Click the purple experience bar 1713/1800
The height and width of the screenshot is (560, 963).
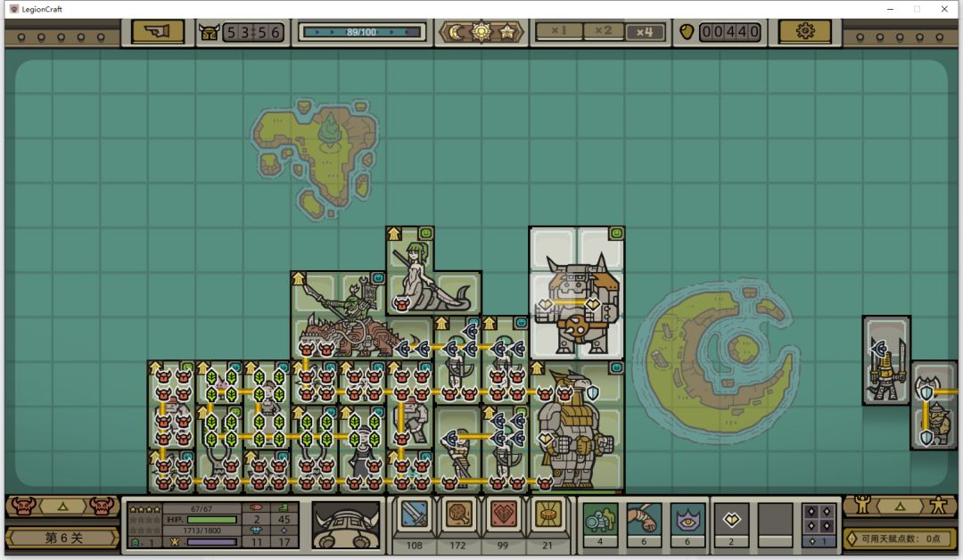point(211,542)
